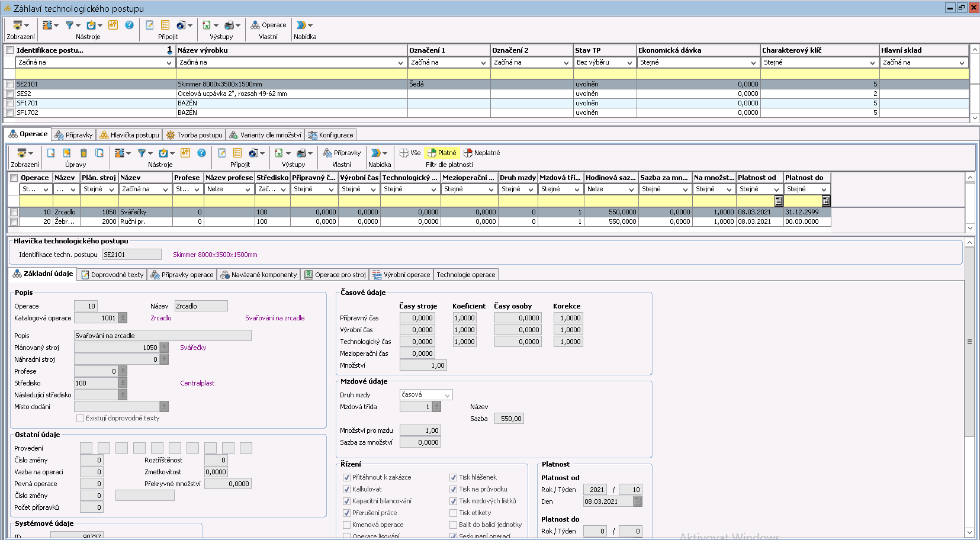Screen dimensions: 980x540
Task: Open the filter funnel tool in top toolbar
Action: [70, 25]
